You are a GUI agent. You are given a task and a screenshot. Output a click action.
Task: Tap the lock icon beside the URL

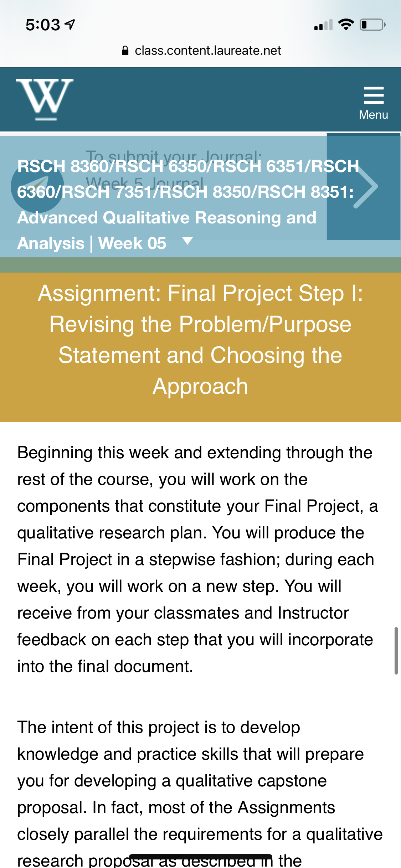(125, 51)
